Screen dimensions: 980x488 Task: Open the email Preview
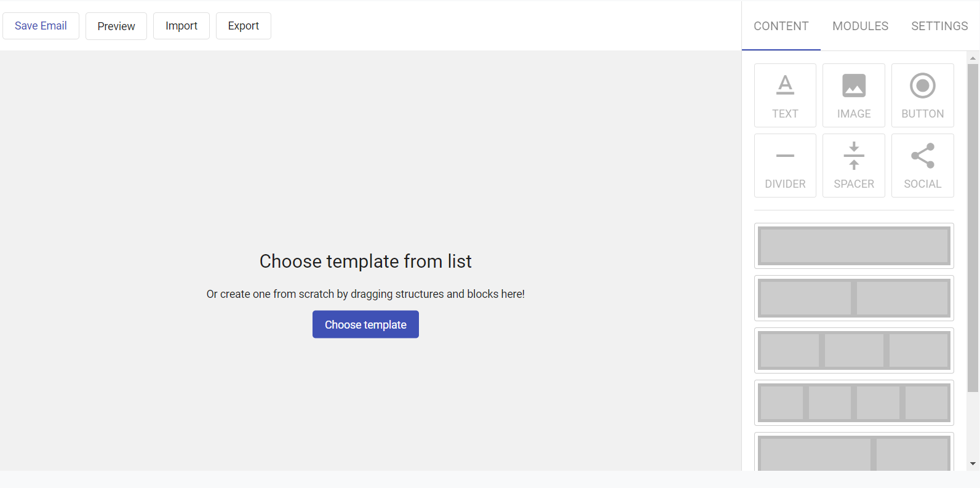tap(116, 26)
